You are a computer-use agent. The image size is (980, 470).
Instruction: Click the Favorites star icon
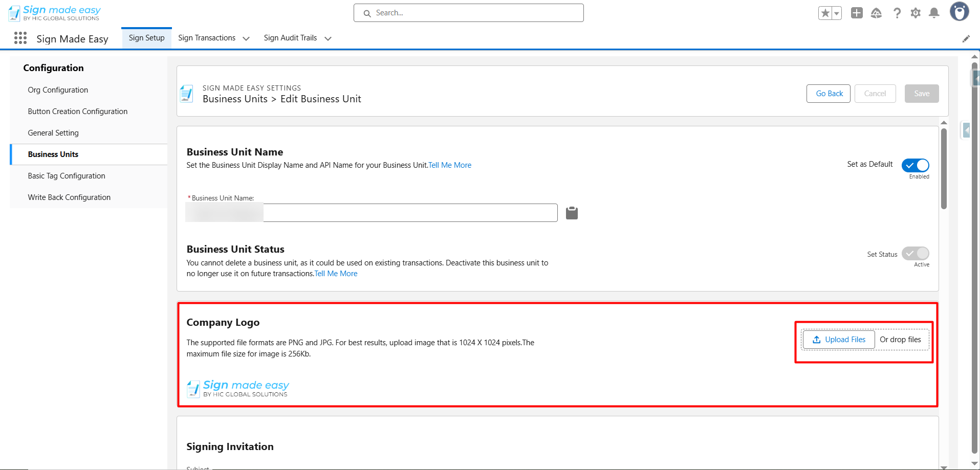[x=825, y=13]
